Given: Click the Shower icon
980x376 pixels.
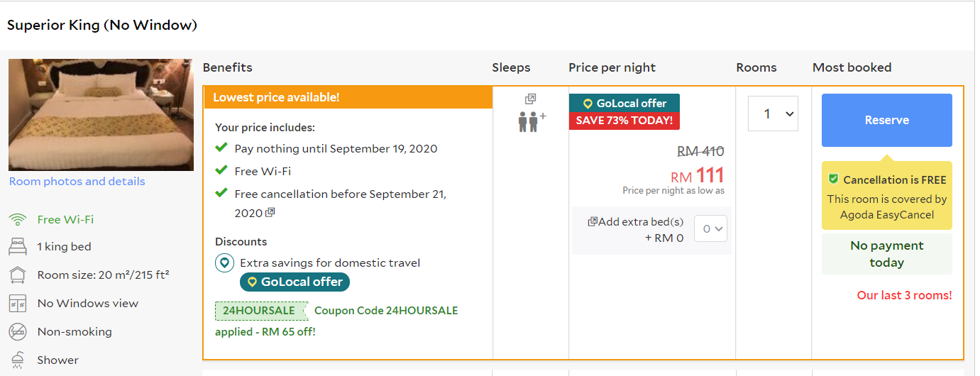Looking at the screenshot, I should tap(18, 360).
